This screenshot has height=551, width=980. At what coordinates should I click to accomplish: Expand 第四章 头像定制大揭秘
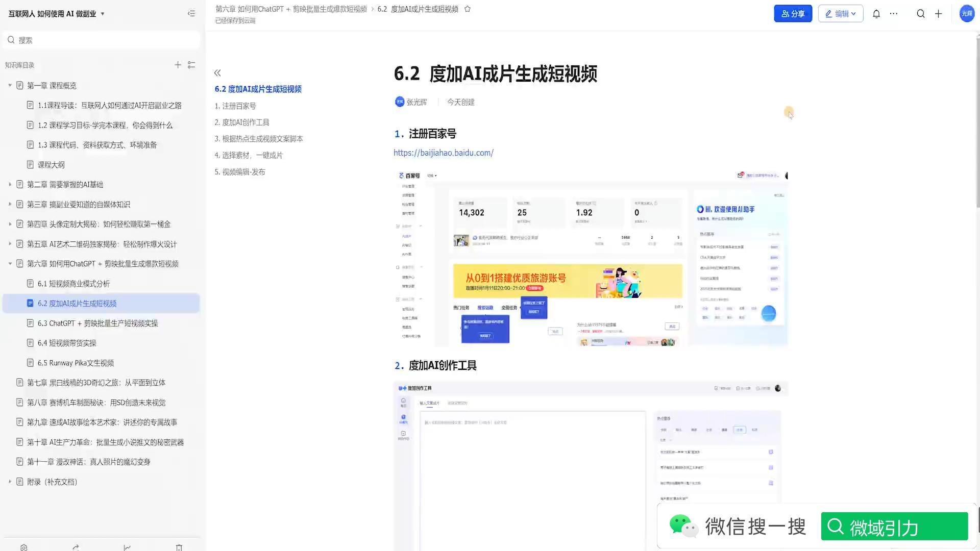pyautogui.click(x=10, y=224)
